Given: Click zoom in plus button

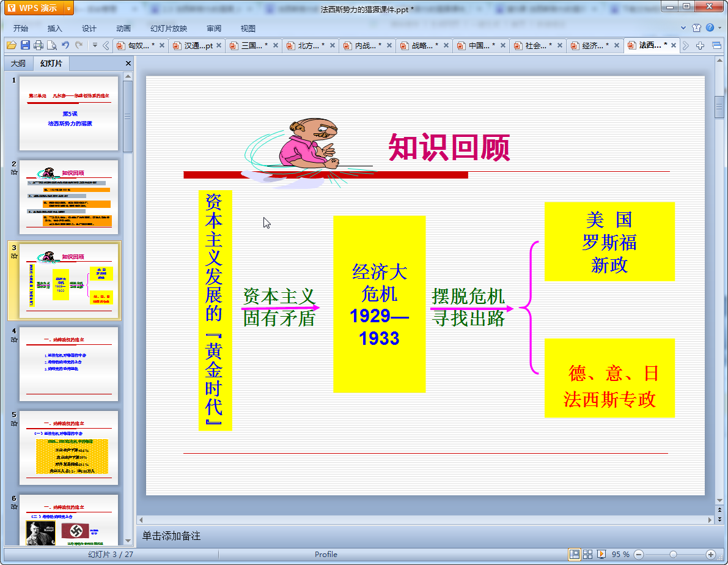Looking at the screenshot, I should click(x=711, y=555).
